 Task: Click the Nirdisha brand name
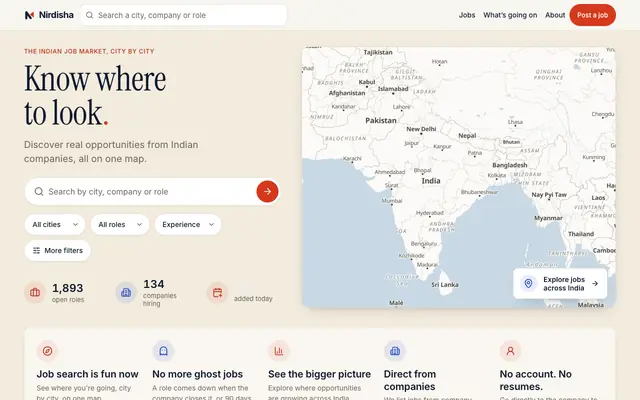coord(56,15)
